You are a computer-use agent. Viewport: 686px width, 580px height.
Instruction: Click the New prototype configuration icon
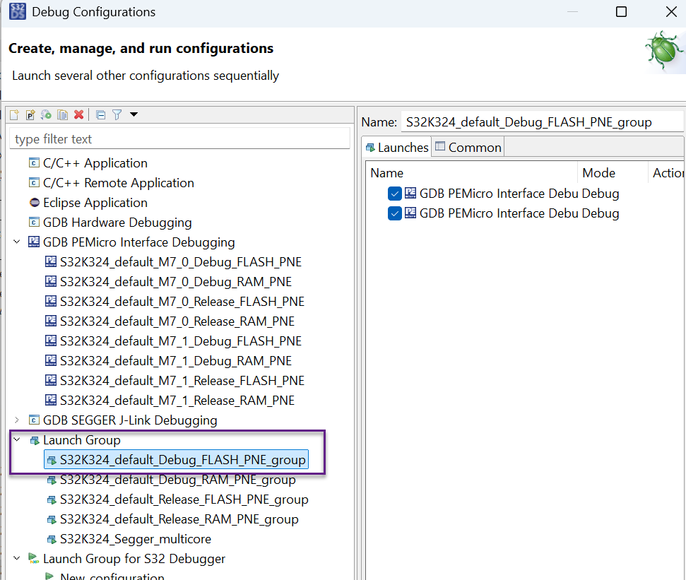pos(30,115)
